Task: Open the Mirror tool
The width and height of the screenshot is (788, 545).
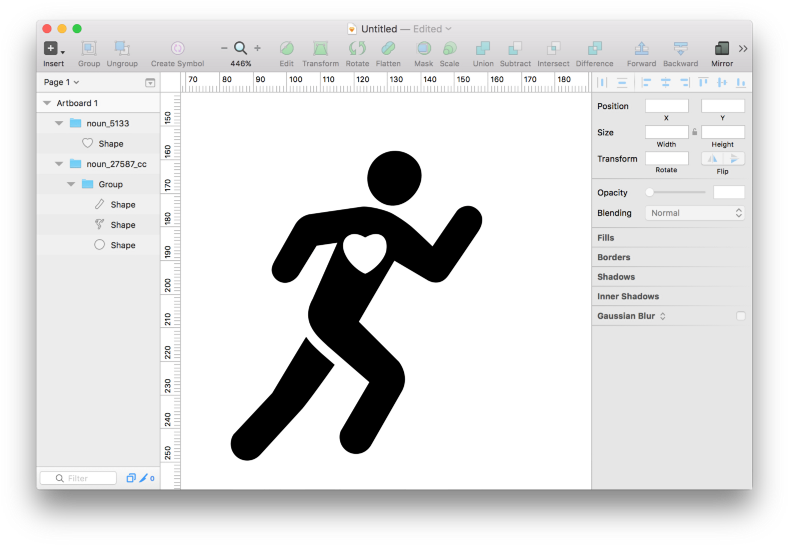Action: 721,48
